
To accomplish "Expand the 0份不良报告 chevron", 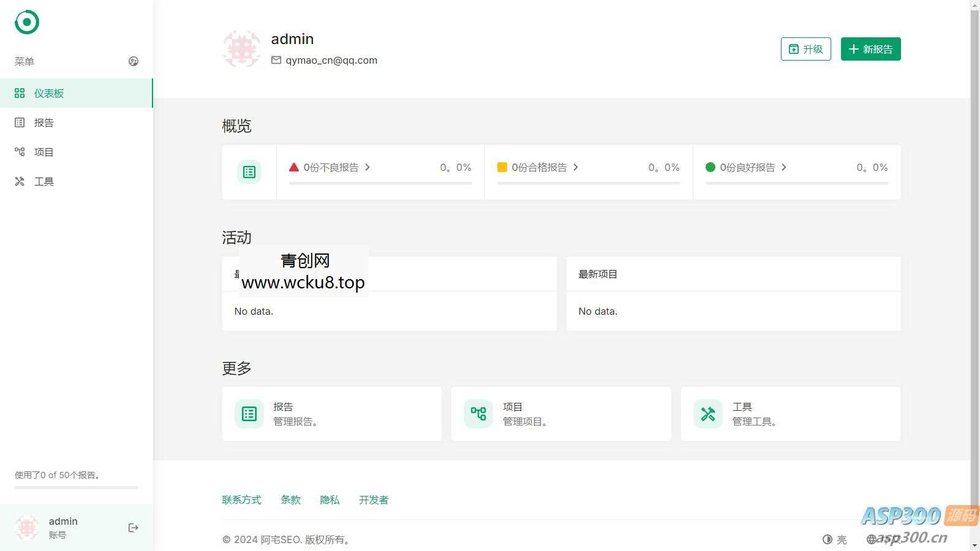I will (368, 167).
